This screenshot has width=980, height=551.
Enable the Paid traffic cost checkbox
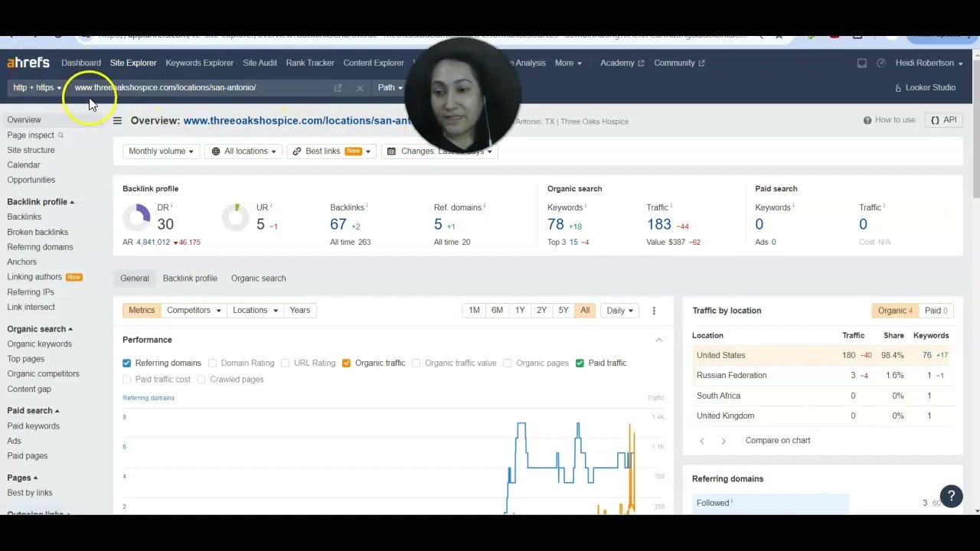[x=126, y=380]
